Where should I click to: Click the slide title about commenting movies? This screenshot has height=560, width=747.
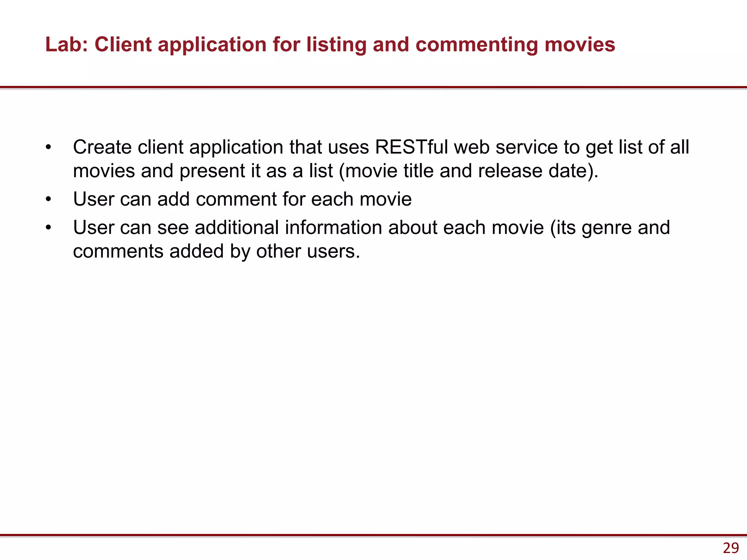coord(330,45)
